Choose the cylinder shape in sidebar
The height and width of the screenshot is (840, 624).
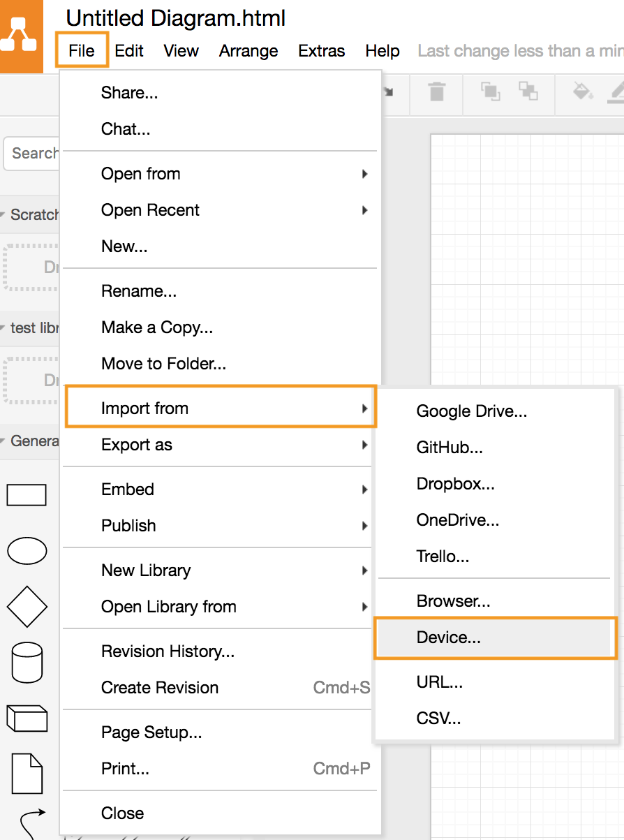27,662
